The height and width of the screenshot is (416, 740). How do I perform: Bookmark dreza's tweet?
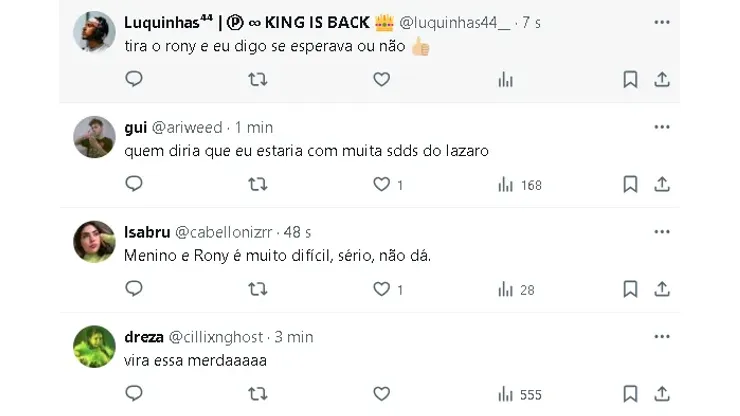(630, 394)
